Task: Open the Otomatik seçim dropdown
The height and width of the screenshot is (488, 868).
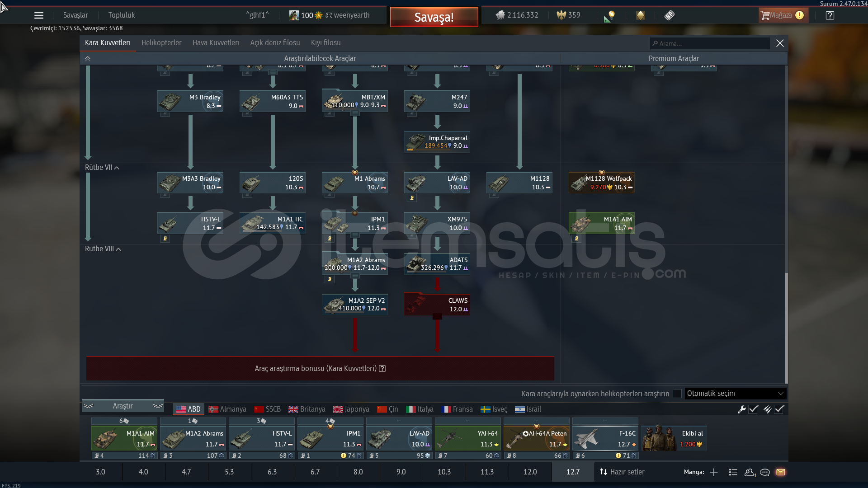Action: point(736,394)
